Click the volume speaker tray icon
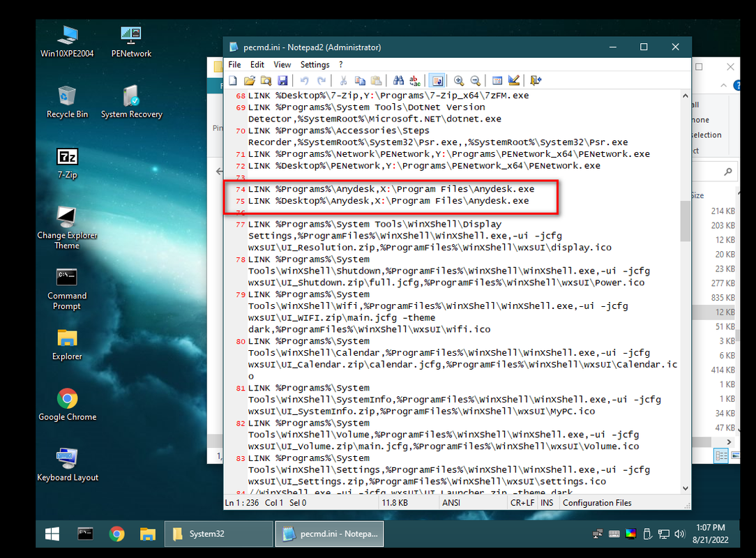The height and width of the screenshot is (558, 756). (x=680, y=534)
